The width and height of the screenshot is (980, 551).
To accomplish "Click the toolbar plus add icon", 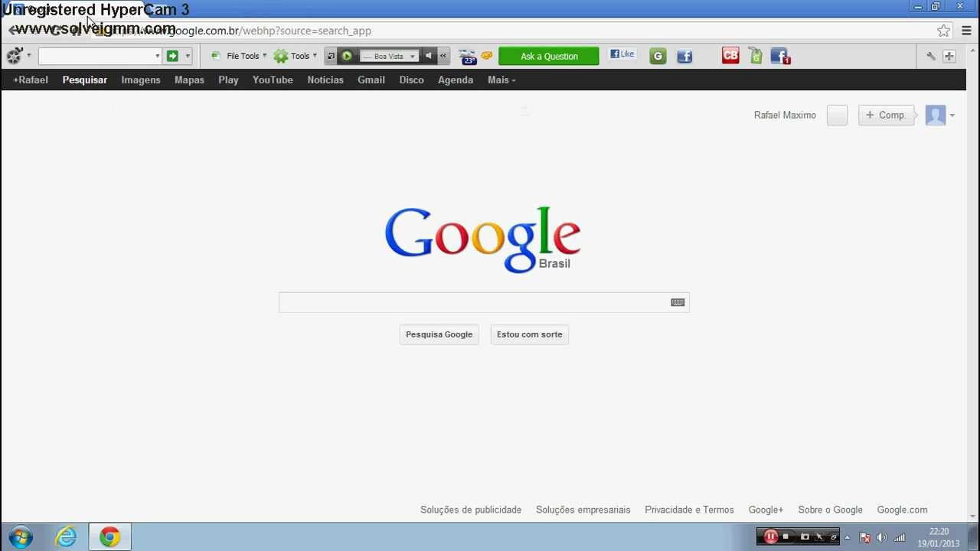I will (x=949, y=56).
